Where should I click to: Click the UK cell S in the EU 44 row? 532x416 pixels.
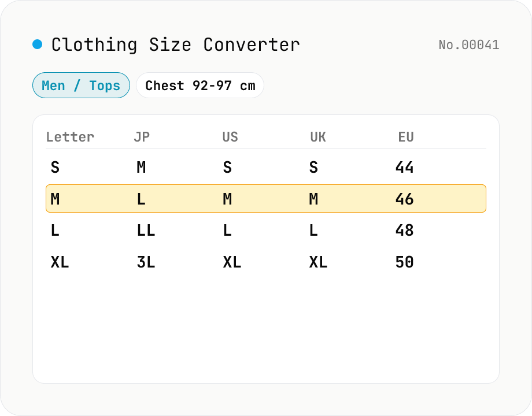pos(313,167)
